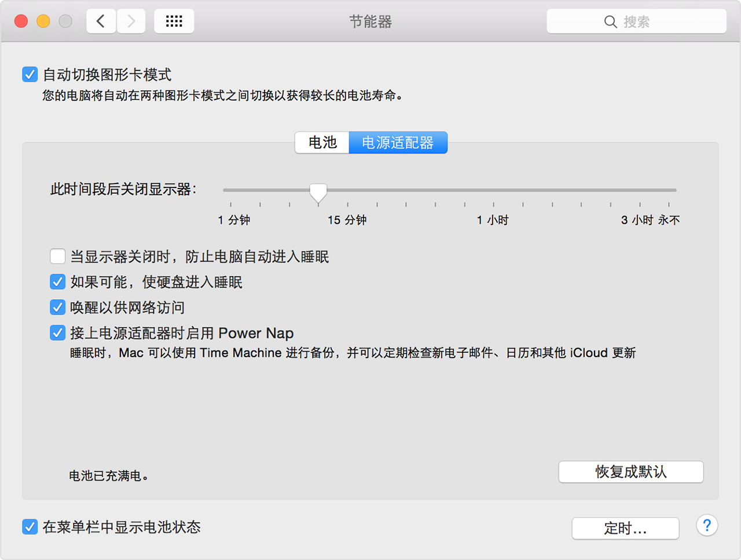Image resolution: width=741 pixels, height=560 pixels.
Task: Minimize the window using the yellow button
Action: (43, 21)
